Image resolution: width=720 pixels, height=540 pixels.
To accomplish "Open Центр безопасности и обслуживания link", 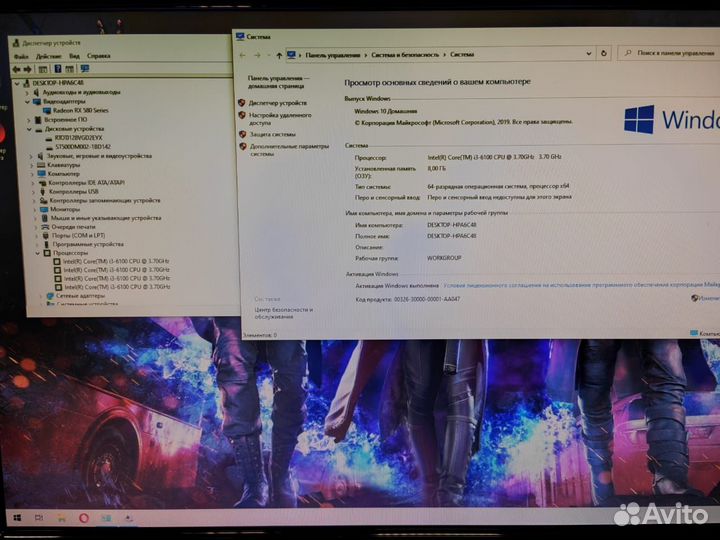I will [283, 313].
